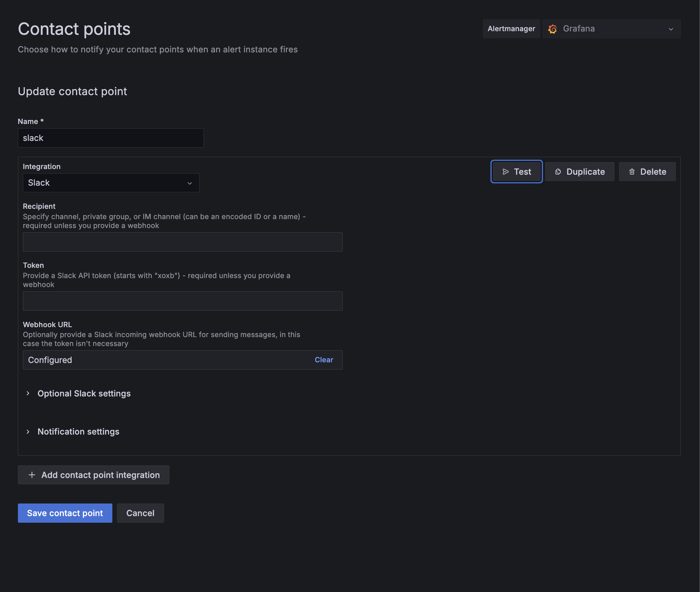Expand Notification settings section

[x=78, y=432]
